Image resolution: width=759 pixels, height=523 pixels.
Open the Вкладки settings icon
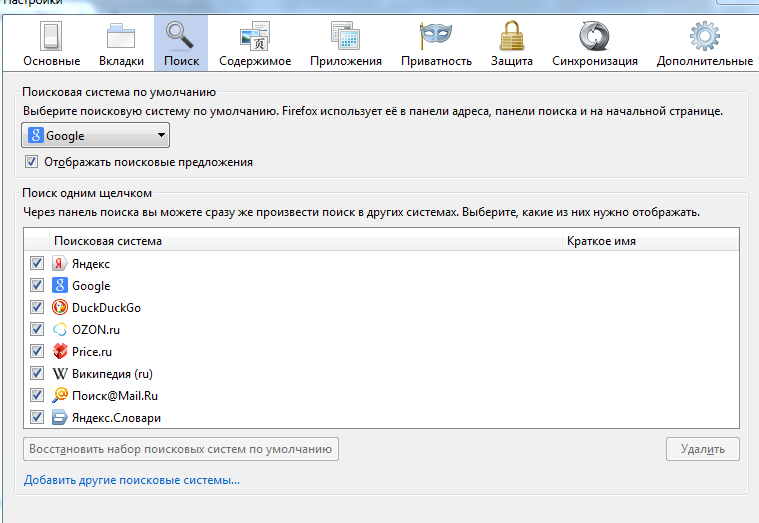coord(121,37)
